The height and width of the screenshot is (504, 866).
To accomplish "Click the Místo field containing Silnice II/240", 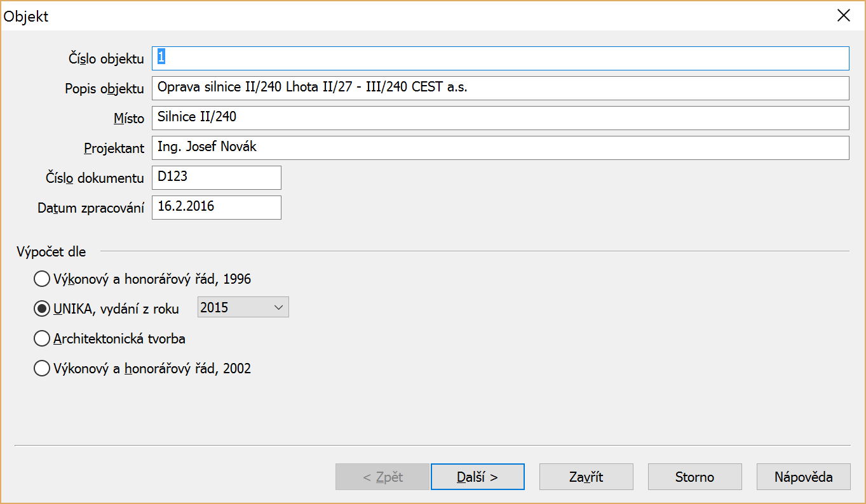I will click(500, 117).
